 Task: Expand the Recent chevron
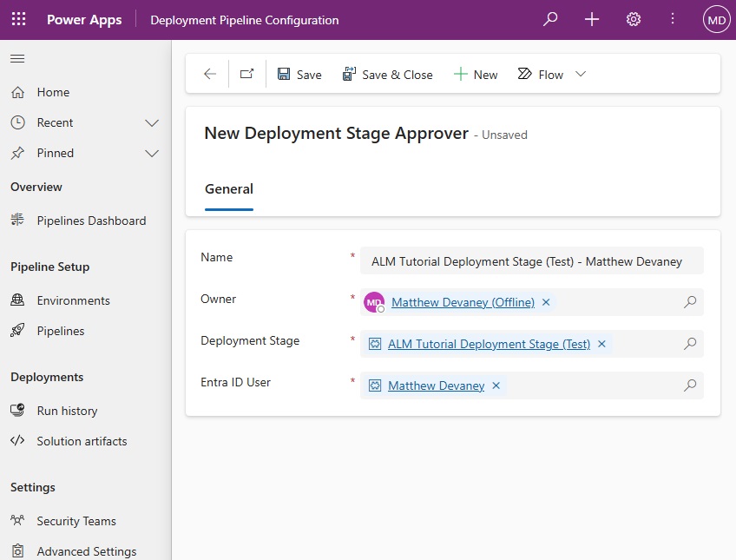(152, 123)
